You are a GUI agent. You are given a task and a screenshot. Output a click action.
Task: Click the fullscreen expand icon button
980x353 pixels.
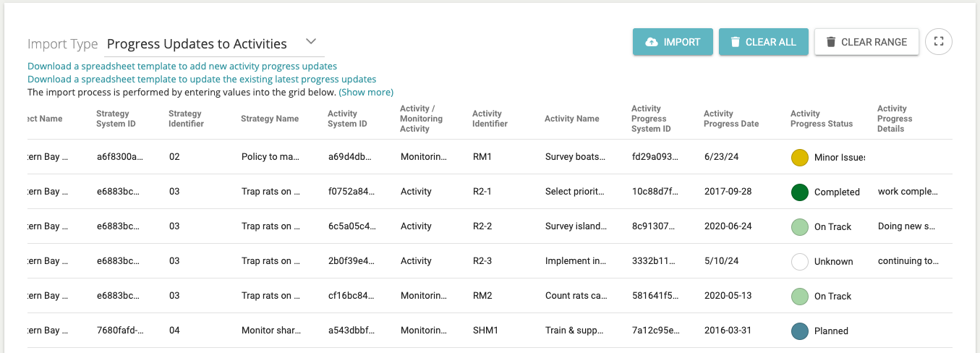939,42
